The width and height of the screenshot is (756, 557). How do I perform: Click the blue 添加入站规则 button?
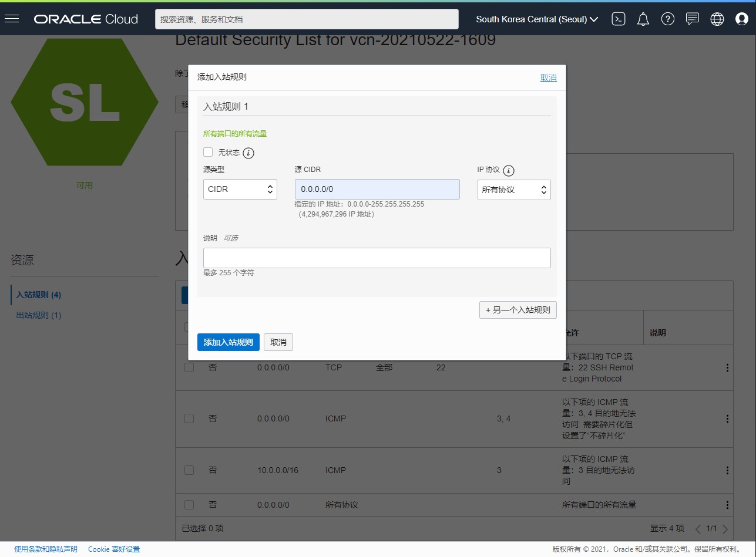tap(229, 342)
